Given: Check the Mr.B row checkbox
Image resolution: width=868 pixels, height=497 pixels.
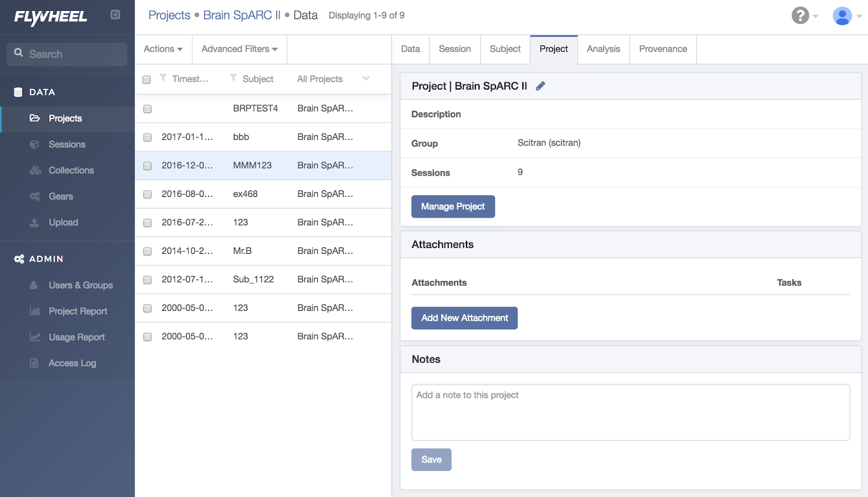Looking at the screenshot, I should click(147, 251).
